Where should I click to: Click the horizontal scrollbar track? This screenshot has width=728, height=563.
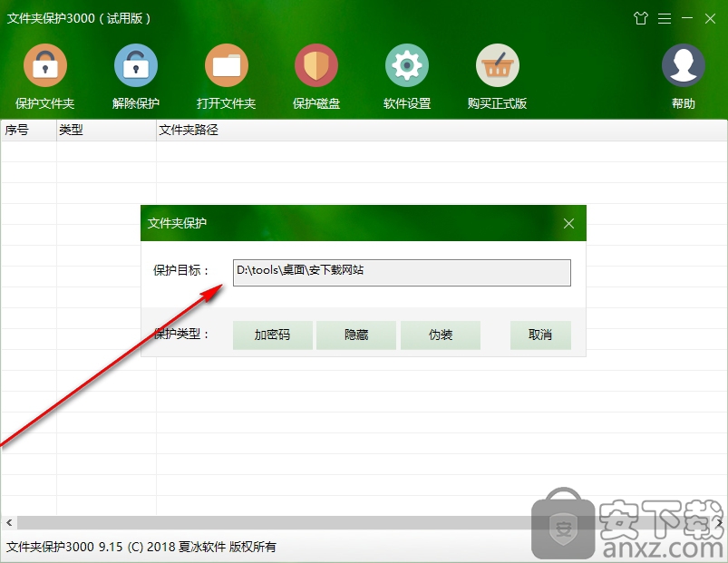click(364, 522)
